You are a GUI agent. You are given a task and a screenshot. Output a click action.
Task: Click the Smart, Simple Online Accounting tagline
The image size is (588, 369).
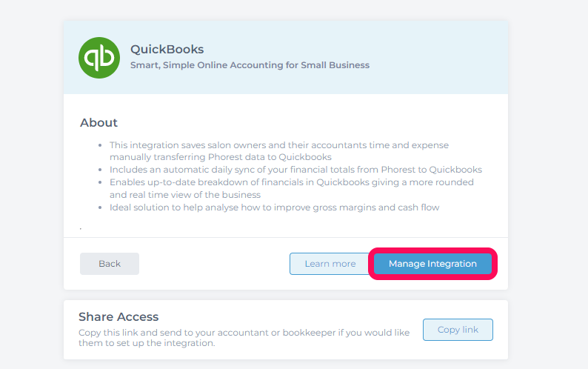coord(250,65)
